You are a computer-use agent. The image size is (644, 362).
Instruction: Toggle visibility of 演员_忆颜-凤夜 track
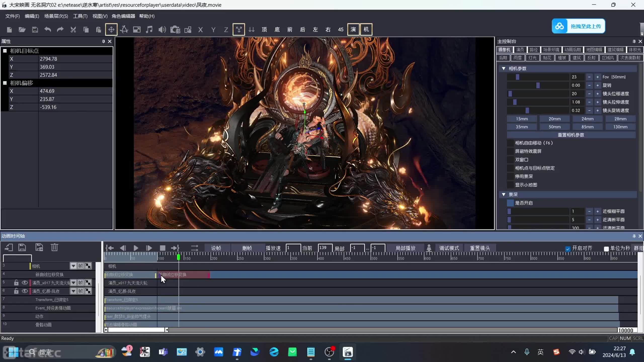point(25,291)
